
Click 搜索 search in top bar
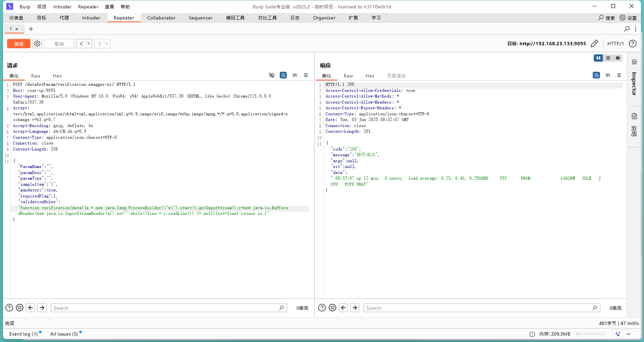[x=606, y=18]
